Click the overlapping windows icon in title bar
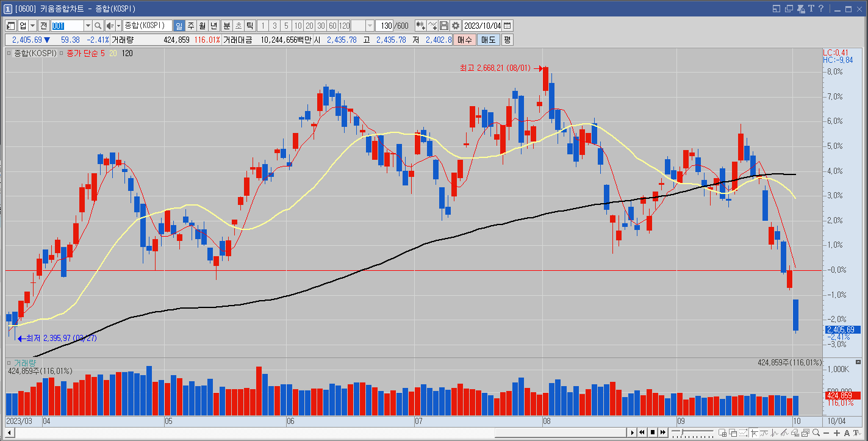 (x=789, y=9)
